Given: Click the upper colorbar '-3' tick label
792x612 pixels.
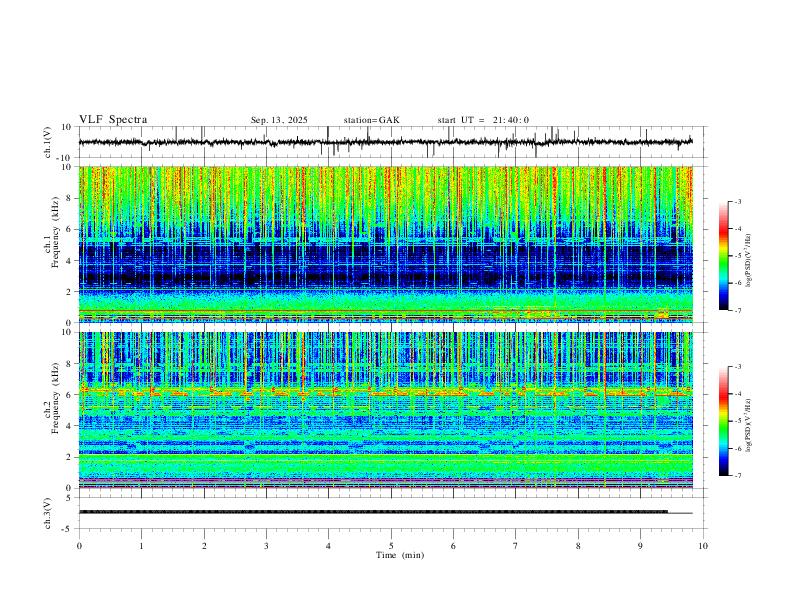Looking at the screenshot, I should pyautogui.click(x=738, y=201).
